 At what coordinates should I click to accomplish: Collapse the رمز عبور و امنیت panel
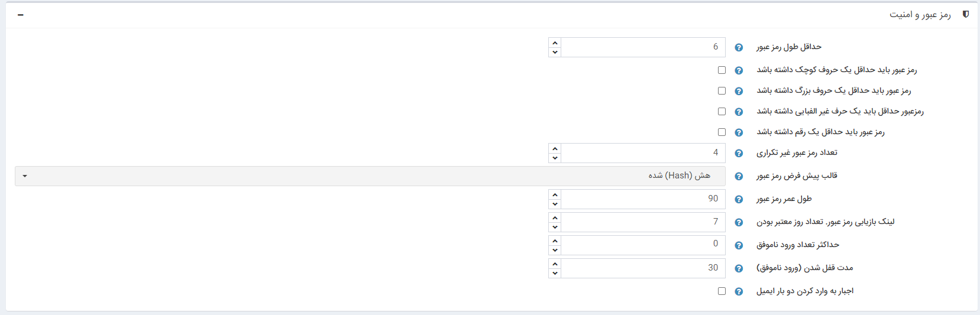(x=21, y=15)
